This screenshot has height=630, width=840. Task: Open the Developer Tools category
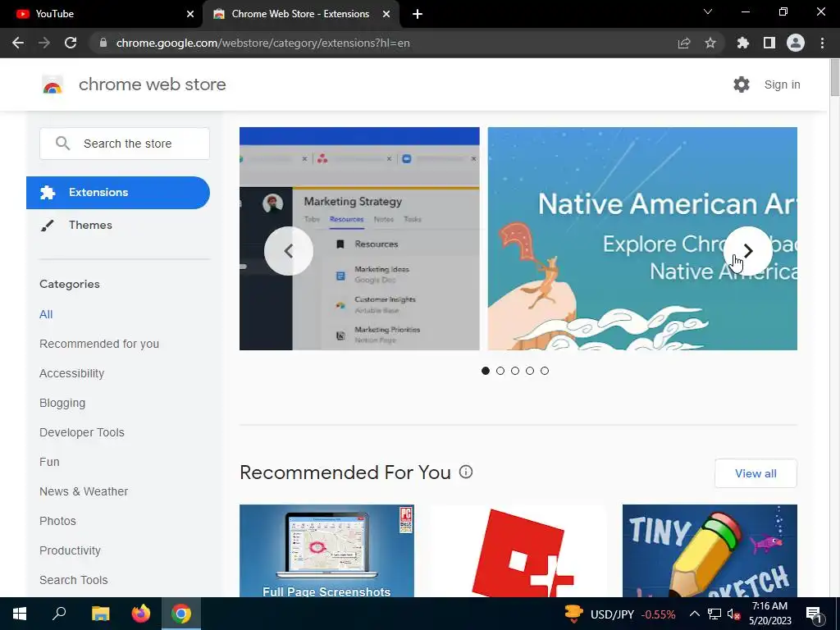coord(82,432)
